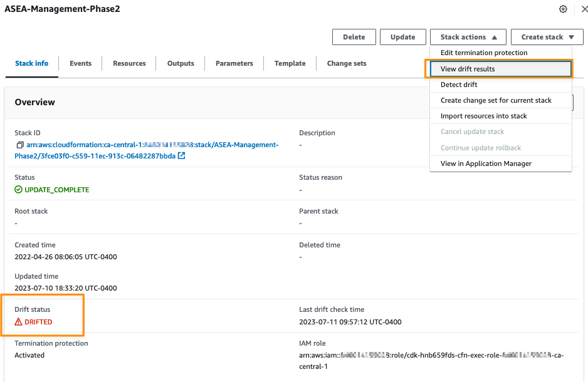Open Stack ID external link icon
The width and height of the screenshot is (588, 382).
181,156
